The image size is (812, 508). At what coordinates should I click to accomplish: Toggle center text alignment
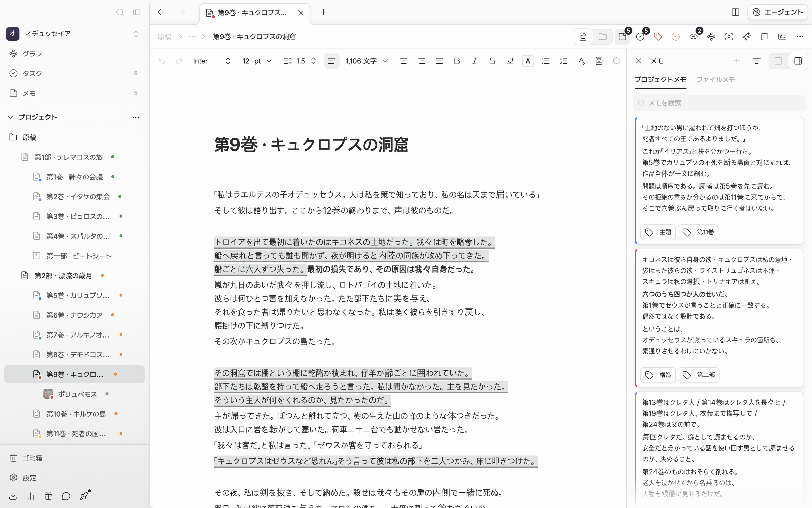403,61
